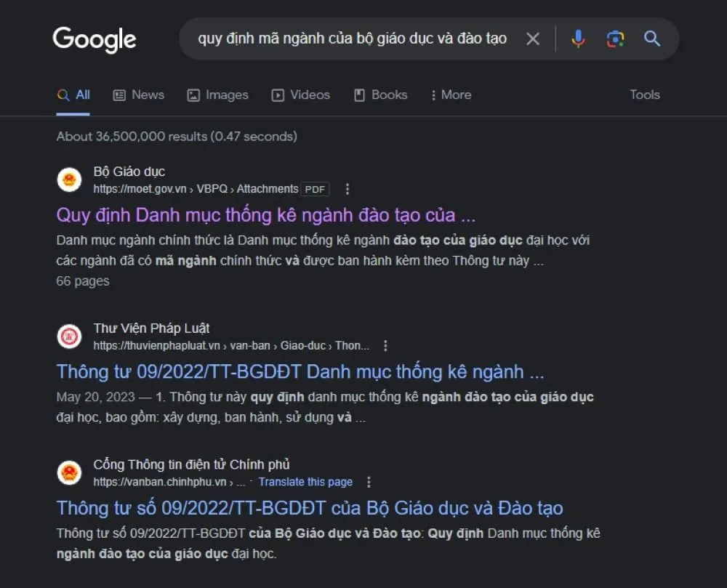Image resolution: width=727 pixels, height=588 pixels.
Task: Click the moet.gov.vn URL breadcrumb
Action: [x=196, y=189]
